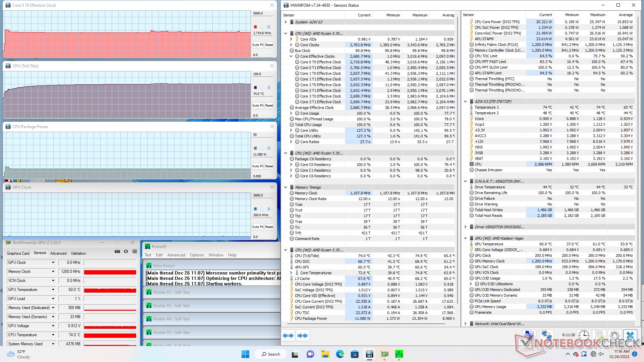Expand the GPU D3D Utilizations row

coord(471,284)
